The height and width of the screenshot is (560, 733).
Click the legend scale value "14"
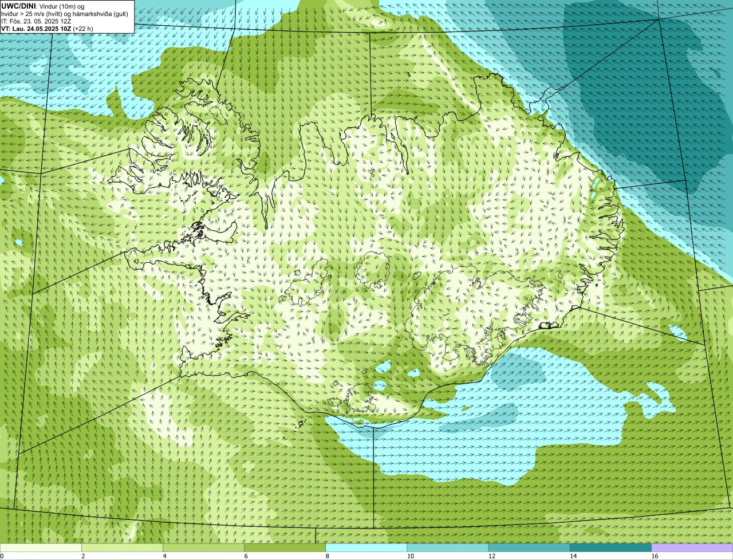573,556
